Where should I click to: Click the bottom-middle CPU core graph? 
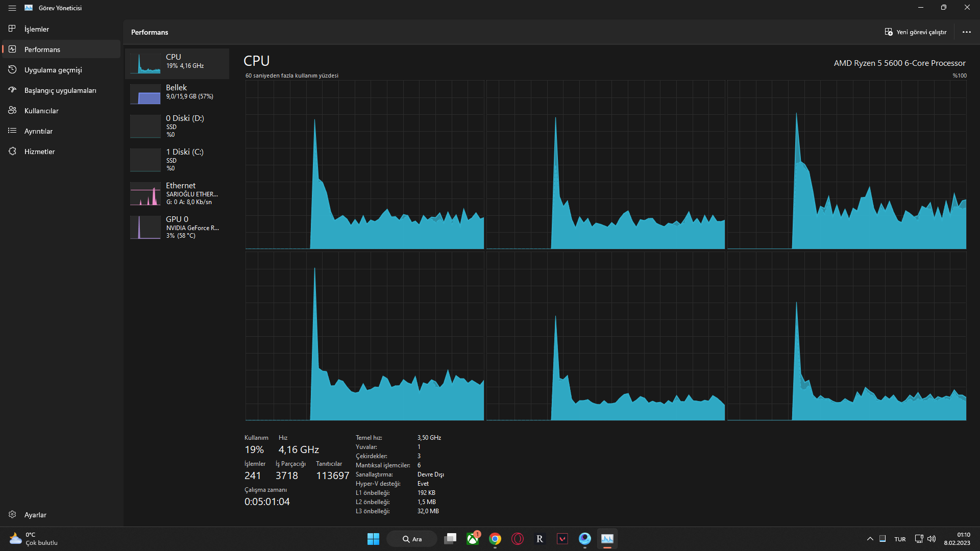605,336
